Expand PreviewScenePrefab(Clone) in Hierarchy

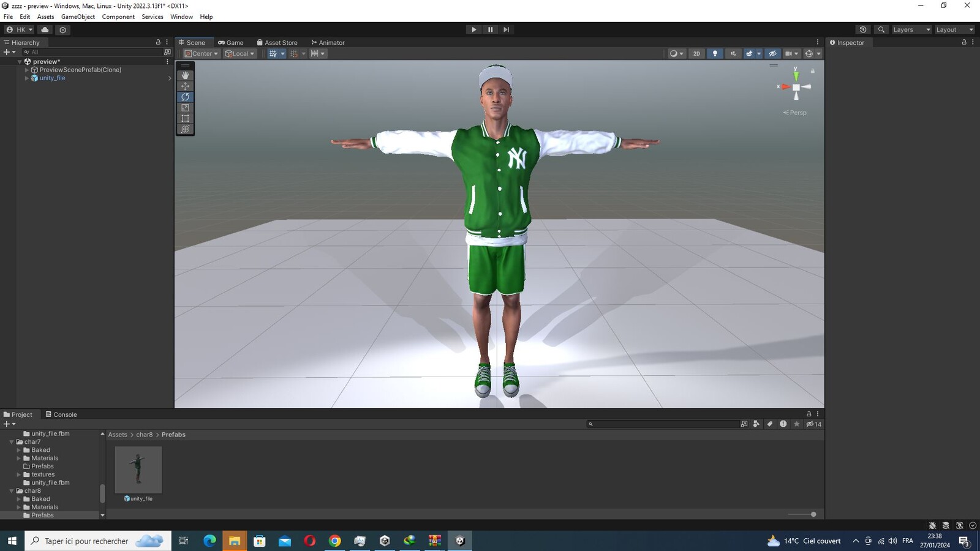pyautogui.click(x=26, y=70)
